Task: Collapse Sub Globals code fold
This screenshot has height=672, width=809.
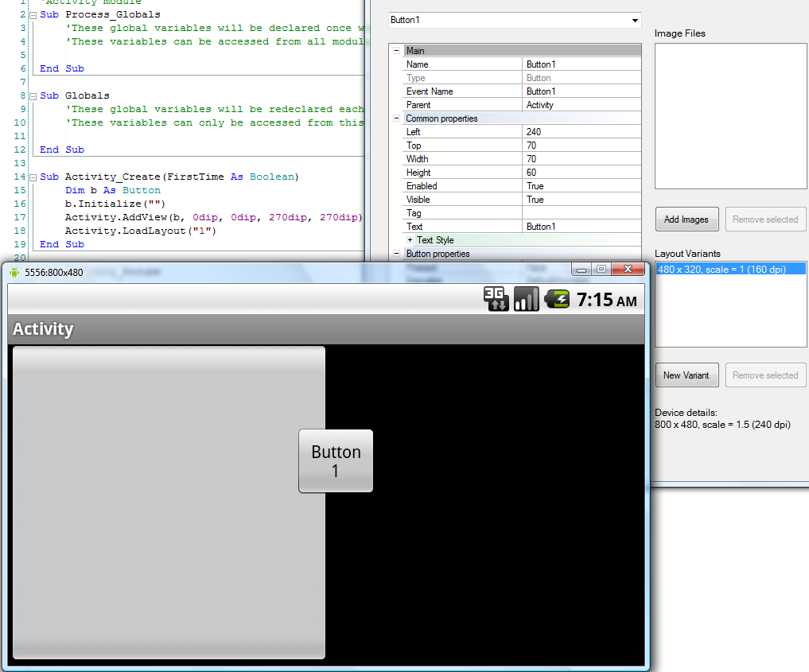Action: (33, 96)
